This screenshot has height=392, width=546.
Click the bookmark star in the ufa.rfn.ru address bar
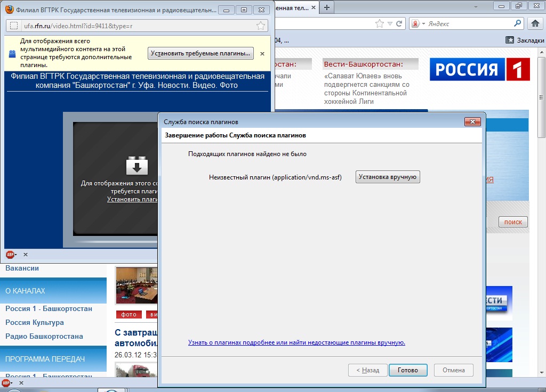pyautogui.click(x=260, y=26)
